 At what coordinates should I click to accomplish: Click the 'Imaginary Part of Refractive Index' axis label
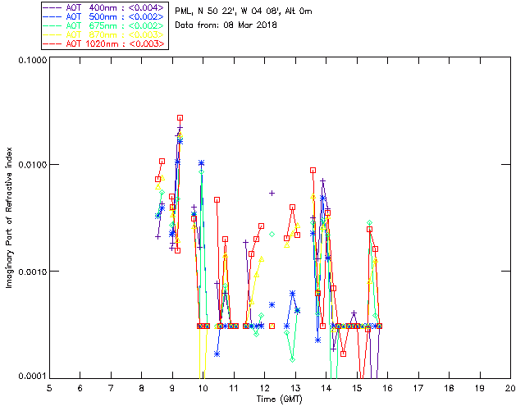(x=11, y=218)
